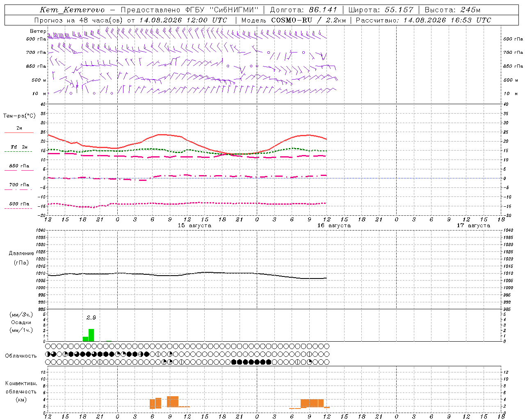Image resolution: width=525 pixels, height=420 pixels.
Task: Click the 15 августа date label
Action: [194, 226]
